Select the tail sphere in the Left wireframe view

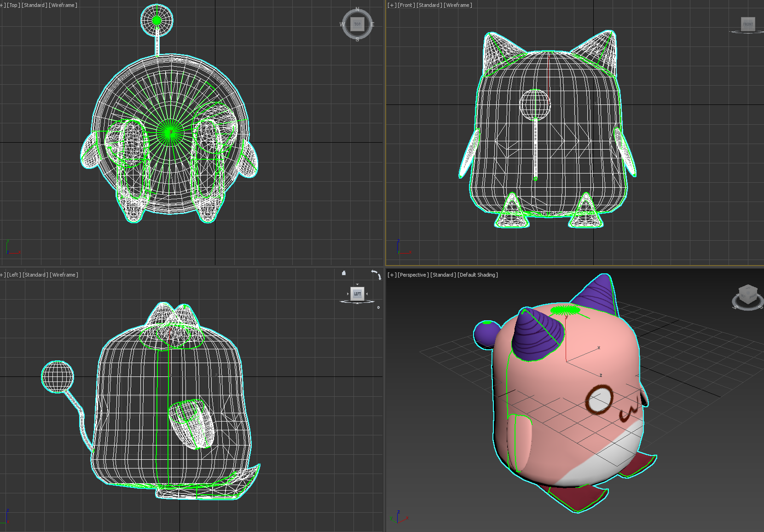[58, 377]
